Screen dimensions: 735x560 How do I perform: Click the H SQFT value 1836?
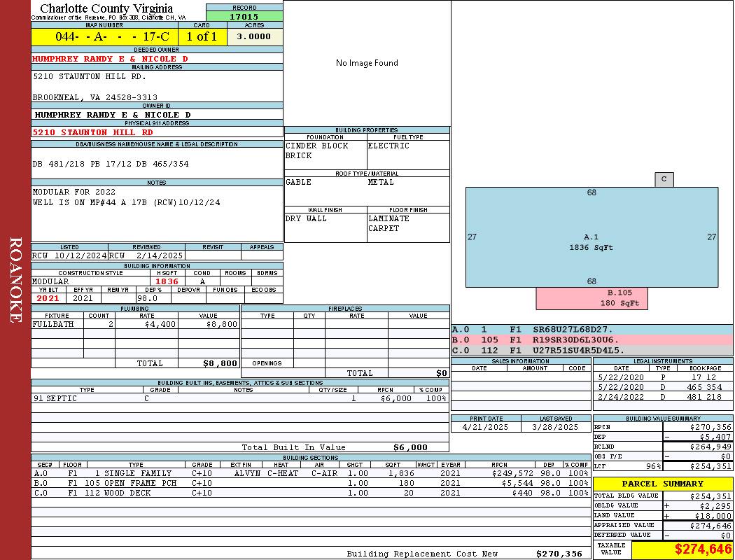pyautogui.click(x=167, y=281)
